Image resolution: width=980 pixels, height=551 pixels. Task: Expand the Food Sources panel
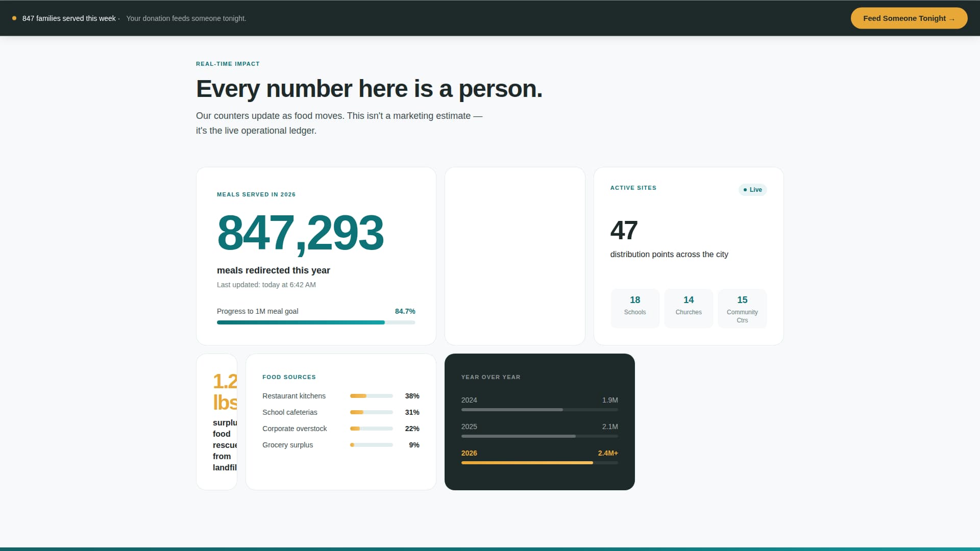[x=340, y=421]
